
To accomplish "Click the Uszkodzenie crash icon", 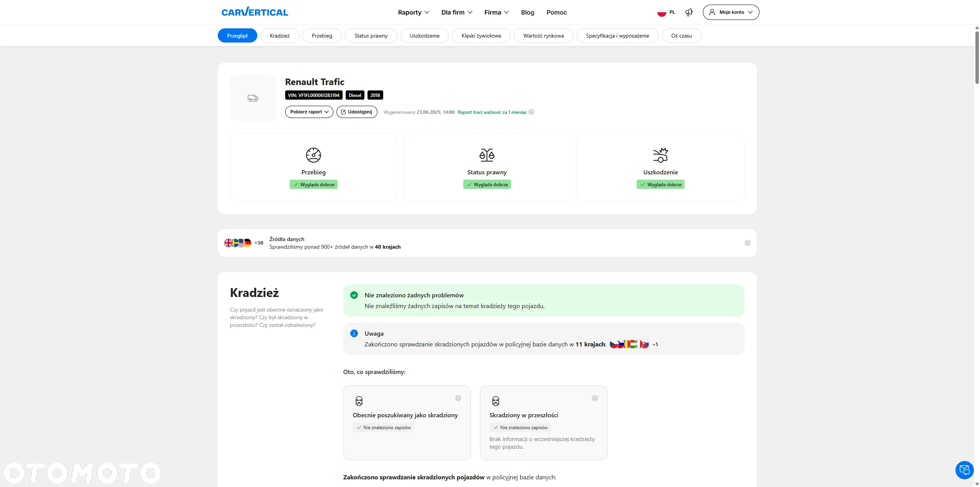I will pos(660,155).
